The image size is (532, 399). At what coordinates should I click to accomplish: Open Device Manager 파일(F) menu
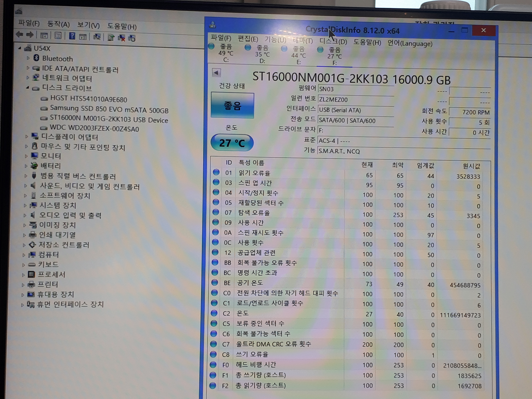29,23
